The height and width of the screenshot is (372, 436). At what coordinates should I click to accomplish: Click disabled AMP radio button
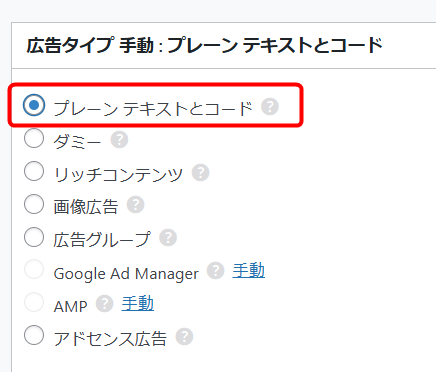point(34,302)
